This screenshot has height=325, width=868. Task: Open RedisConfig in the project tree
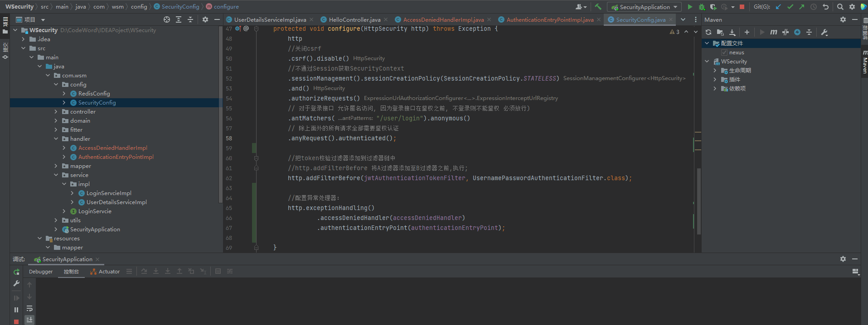click(94, 94)
